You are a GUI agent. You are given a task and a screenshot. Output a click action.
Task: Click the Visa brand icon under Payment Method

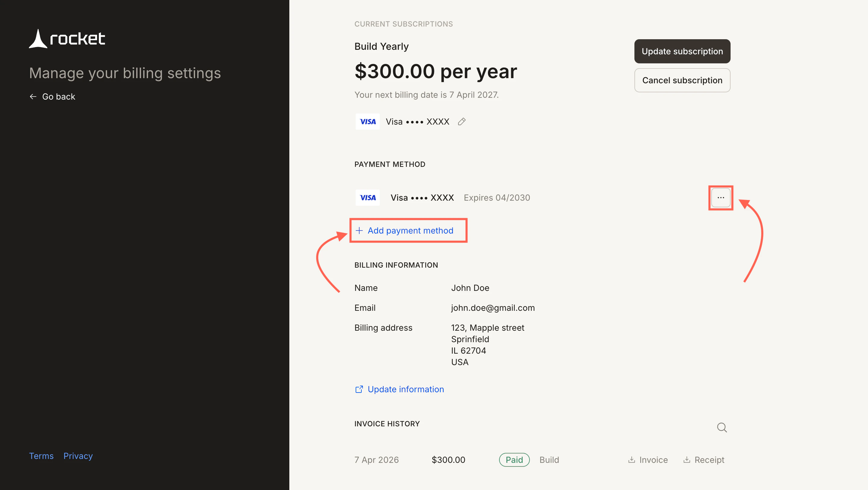pos(367,198)
